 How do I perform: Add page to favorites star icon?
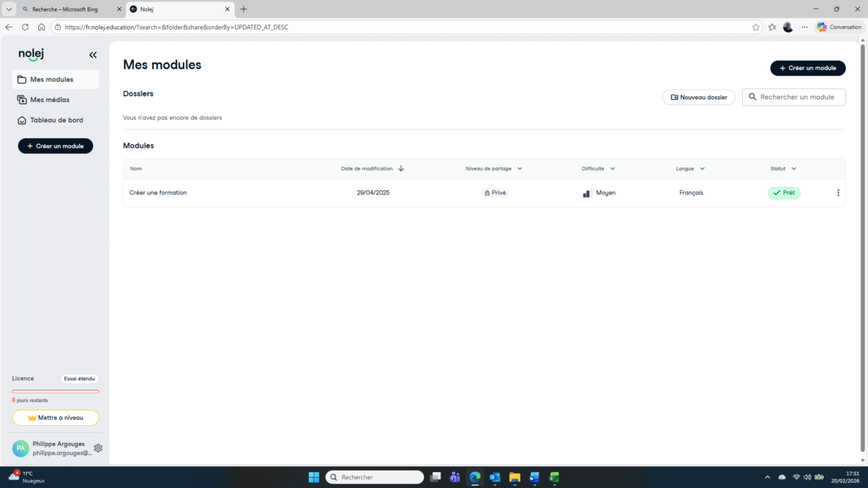tap(756, 27)
